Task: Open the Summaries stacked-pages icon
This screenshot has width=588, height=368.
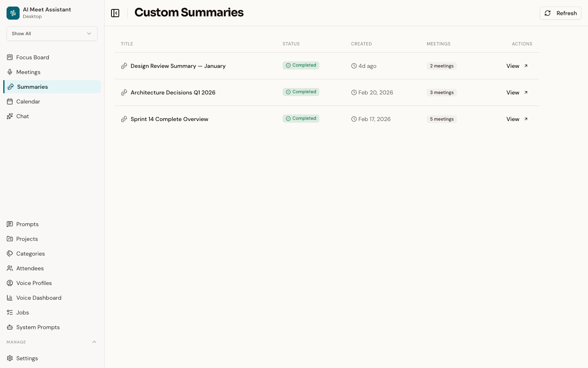Action: click(x=11, y=87)
